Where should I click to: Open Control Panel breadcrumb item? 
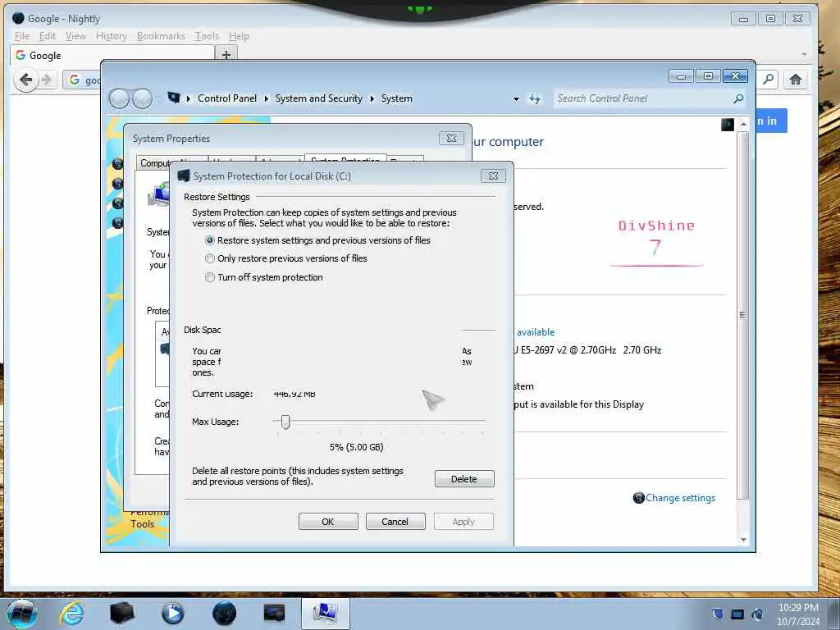coord(227,98)
